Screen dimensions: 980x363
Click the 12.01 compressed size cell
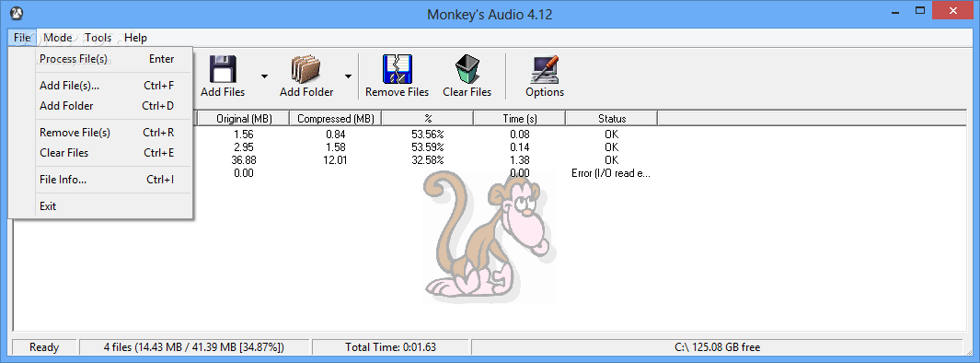(x=336, y=160)
